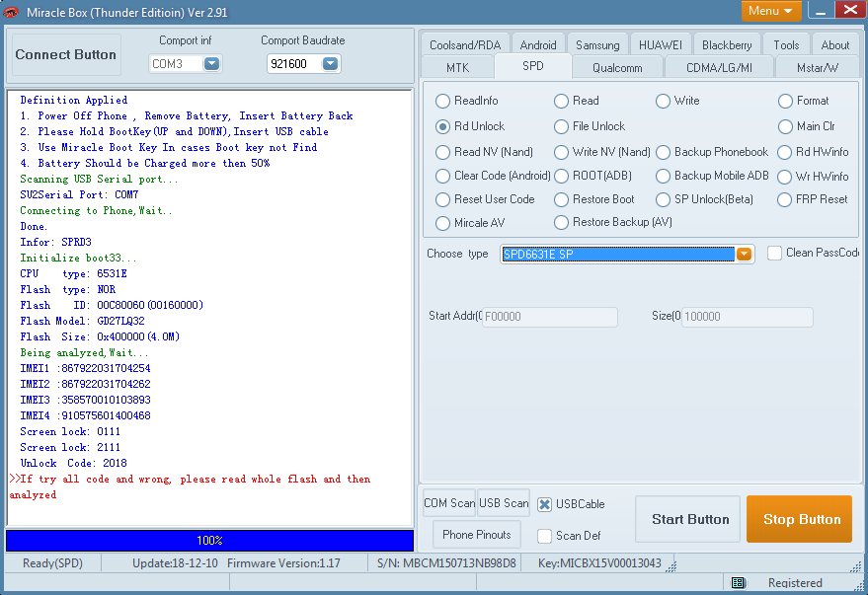
Task: Click the IMEI1 :867922031704254 log line
Action: click(x=85, y=368)
